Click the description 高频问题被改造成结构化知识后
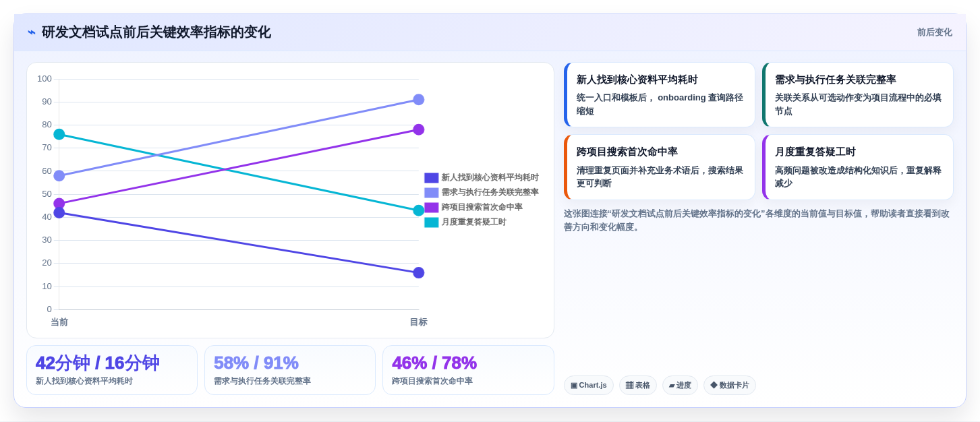 (x=858, y=177)
